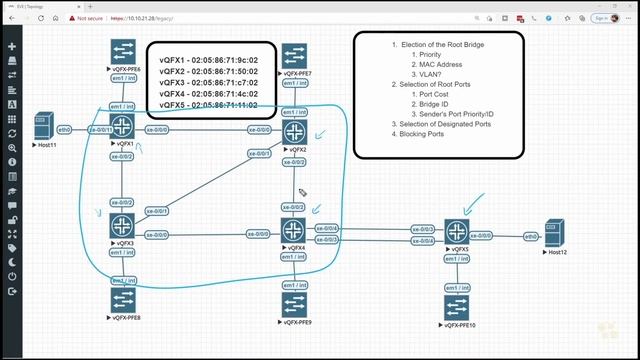640x360 pixels.
Task: Toggle Night mode moon icon
Action: 12,262
